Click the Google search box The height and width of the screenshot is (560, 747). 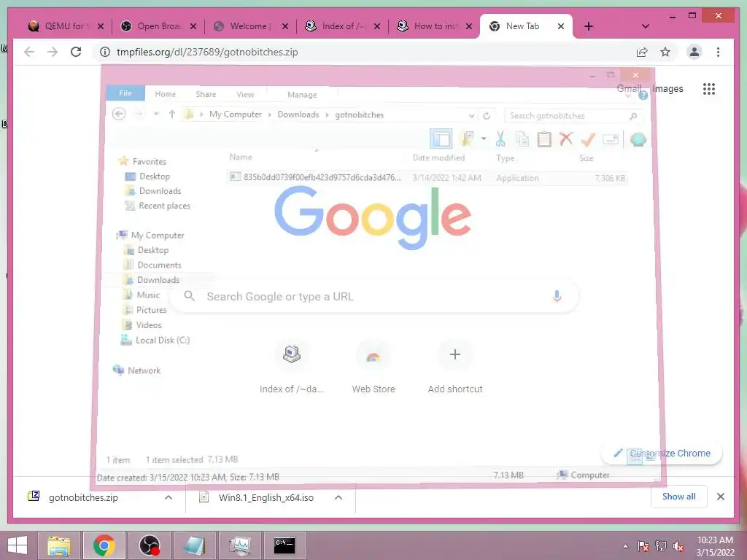pyautogui.click(x=374, y=296)
